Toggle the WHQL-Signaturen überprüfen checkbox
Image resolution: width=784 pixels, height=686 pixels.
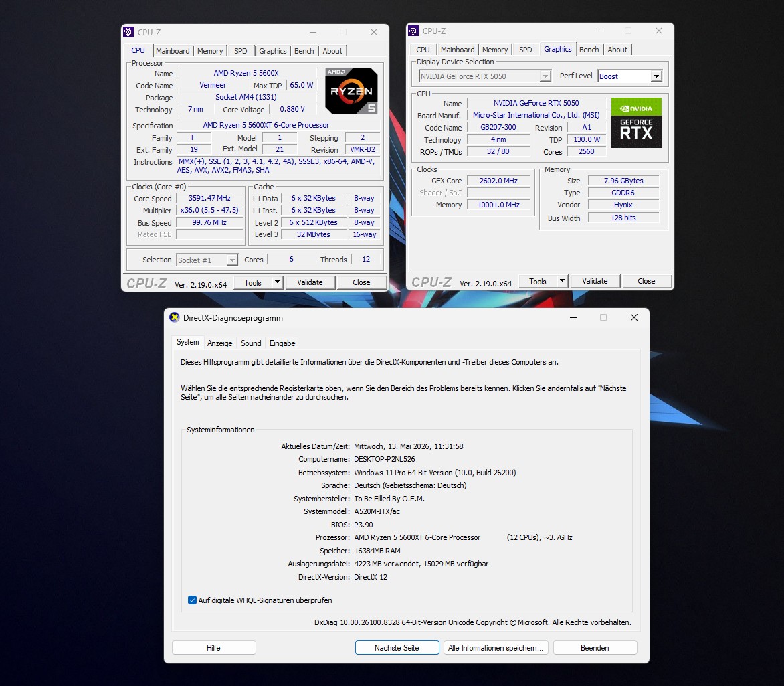[x=192, y=600]
